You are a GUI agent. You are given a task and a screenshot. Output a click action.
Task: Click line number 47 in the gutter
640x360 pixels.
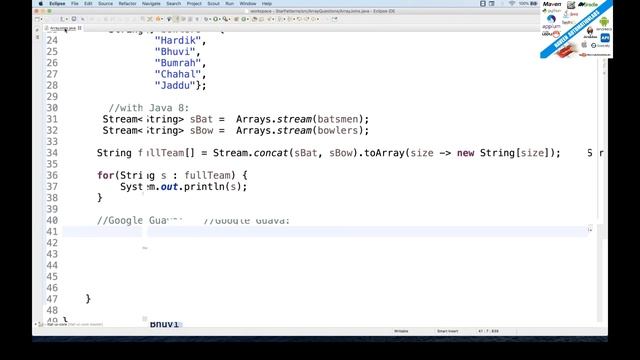[x=52, y=299]
